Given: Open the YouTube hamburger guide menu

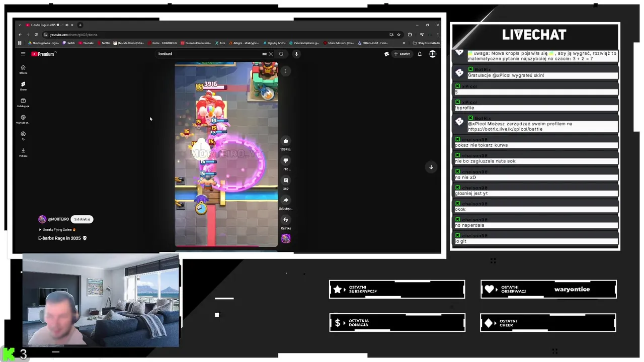Looking at the screenshot, I should pos(23,54).
